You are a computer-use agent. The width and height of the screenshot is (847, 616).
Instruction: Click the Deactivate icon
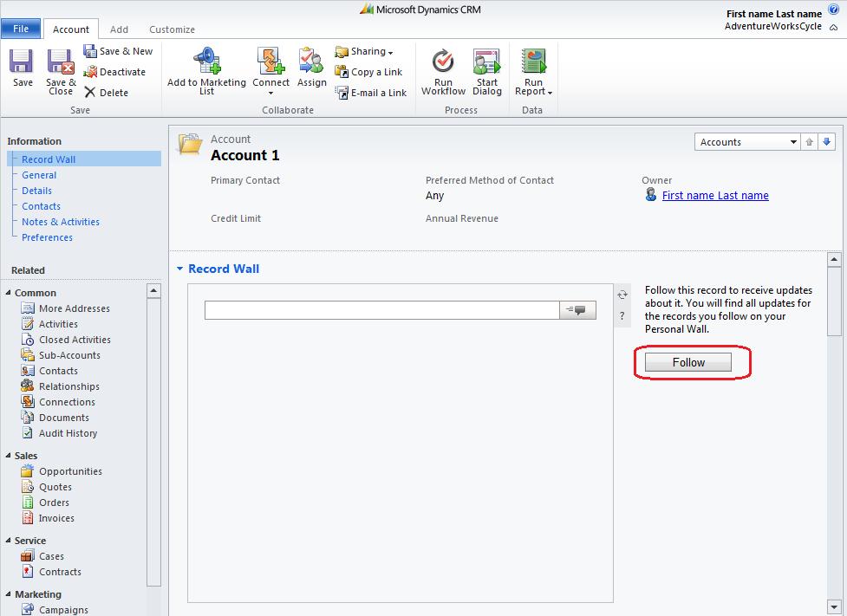90,72
